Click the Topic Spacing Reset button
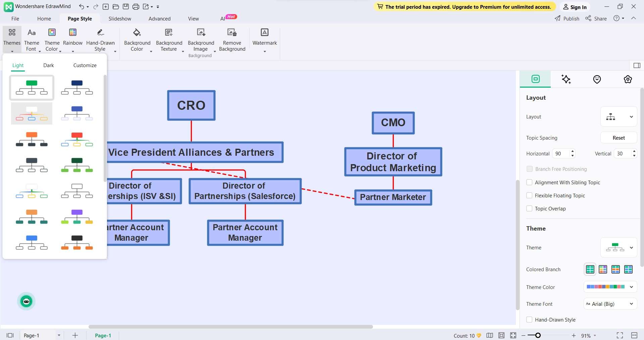 pyautogui.click(x=619, y=138)
